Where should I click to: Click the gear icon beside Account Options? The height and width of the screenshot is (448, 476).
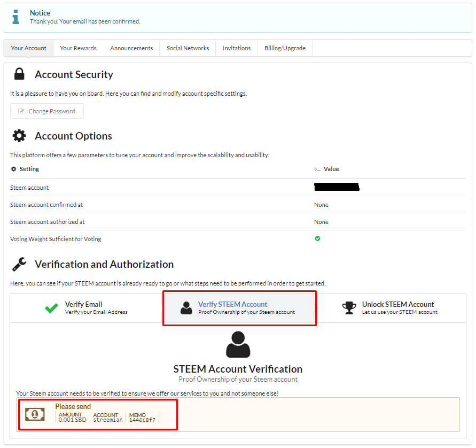(19, 135)
